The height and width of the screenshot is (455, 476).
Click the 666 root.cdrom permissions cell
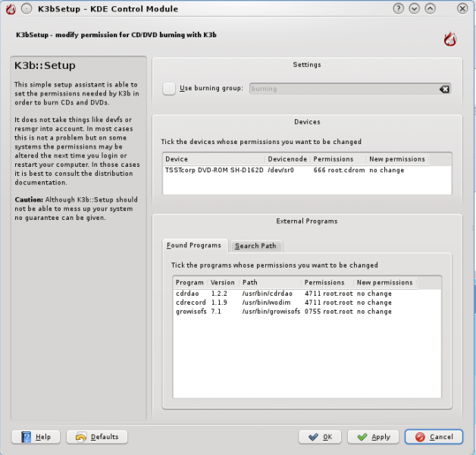pos(339,170)
